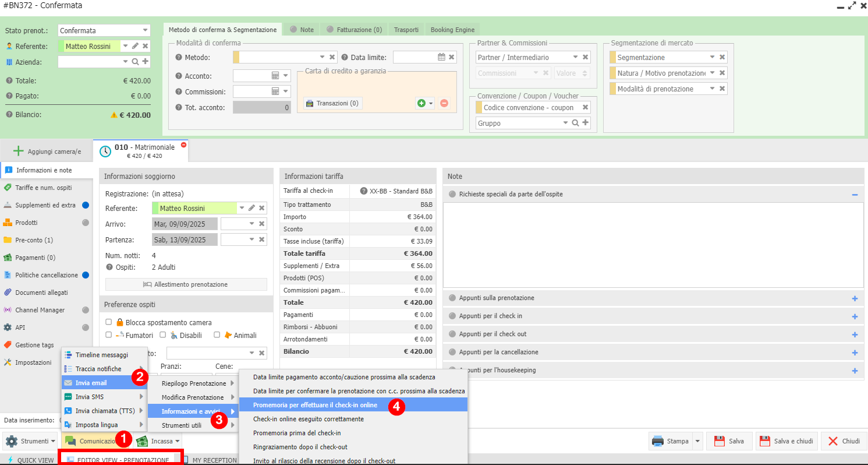
Task: Click the red minus icon in credit card section
Action: coord(444,103)
